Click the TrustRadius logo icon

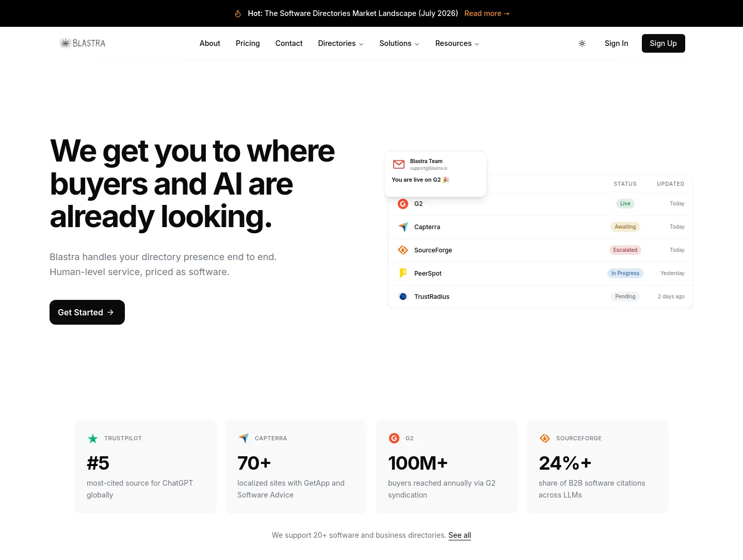403,297
